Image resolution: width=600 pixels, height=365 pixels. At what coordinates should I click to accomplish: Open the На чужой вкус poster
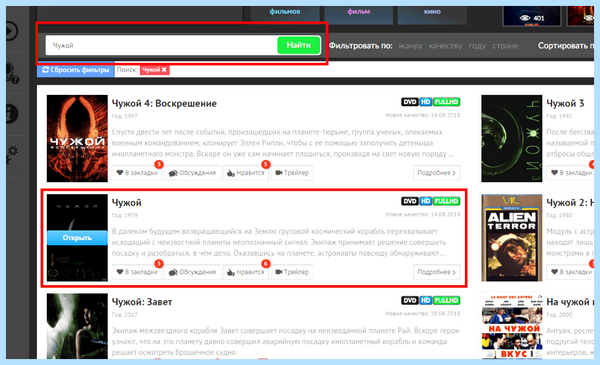[512, 326]
